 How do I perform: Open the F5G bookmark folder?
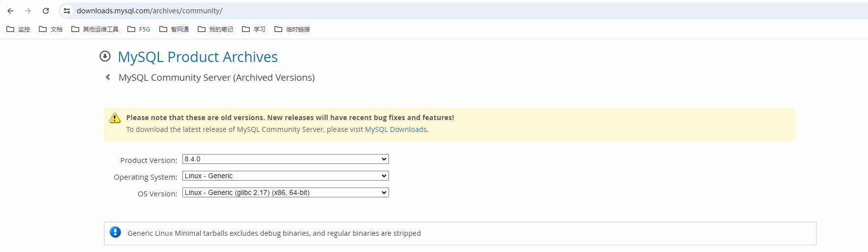139,30
